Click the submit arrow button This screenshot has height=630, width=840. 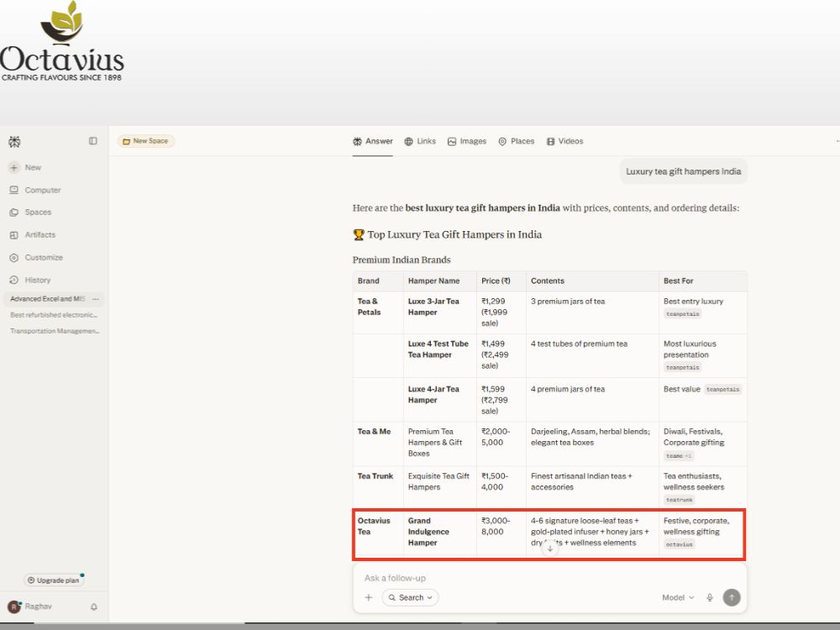(x=732, y=597)
